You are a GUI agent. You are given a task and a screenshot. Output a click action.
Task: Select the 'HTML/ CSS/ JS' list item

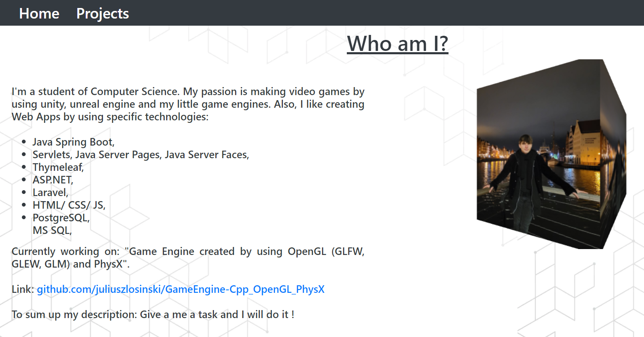click(x=69, y=205)
